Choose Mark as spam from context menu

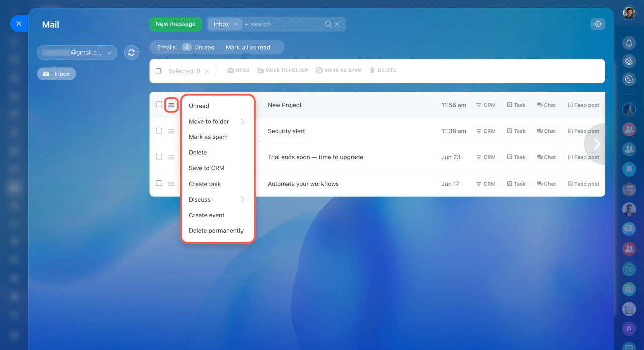point(208,137)
